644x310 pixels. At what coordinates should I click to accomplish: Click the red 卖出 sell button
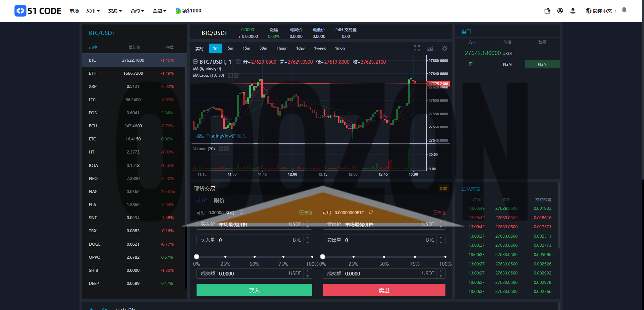click(x=384, y=290)
